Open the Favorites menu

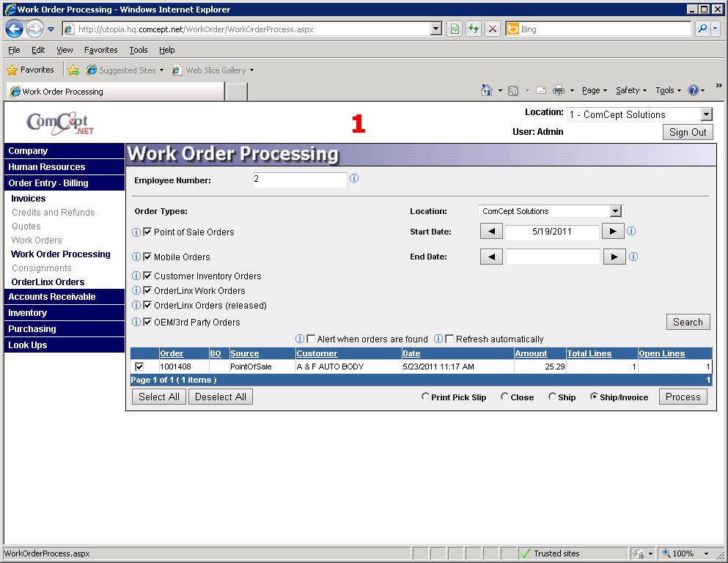pyautogui.click(x=101, y=50)
